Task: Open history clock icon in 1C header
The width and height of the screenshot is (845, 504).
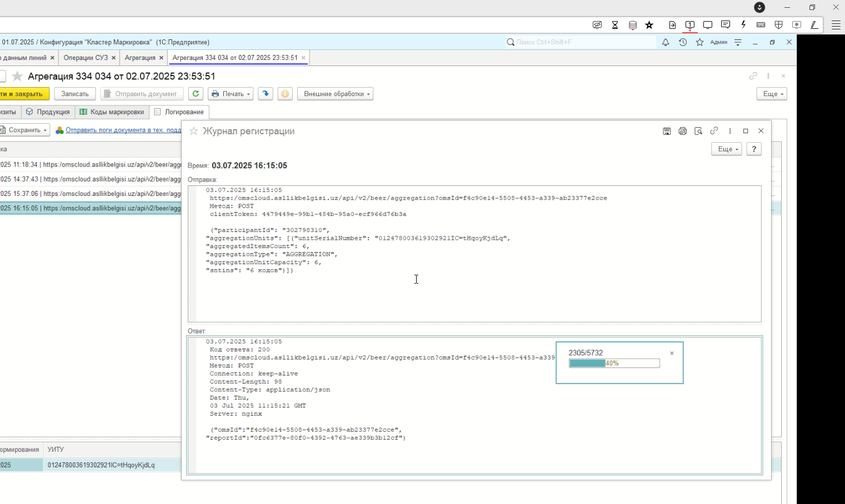Action: [683, 42]
